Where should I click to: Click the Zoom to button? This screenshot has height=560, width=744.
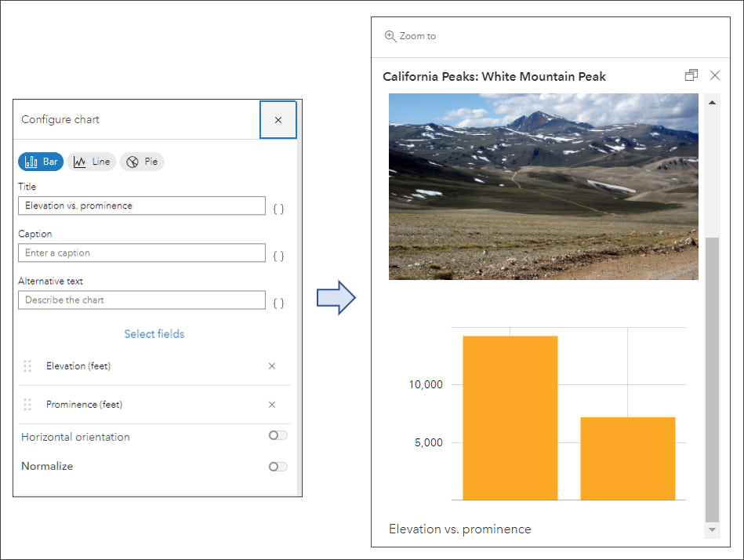[x=410, y=36]
